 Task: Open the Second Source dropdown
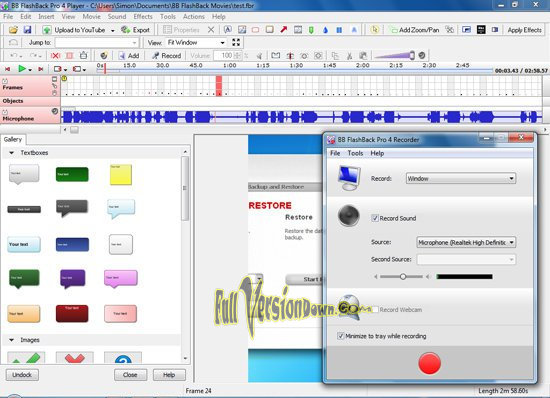click(466, 259)
